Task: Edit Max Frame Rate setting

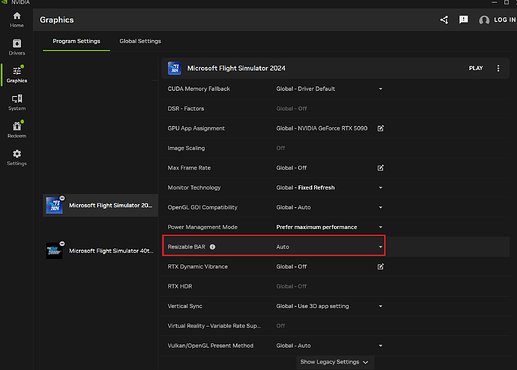Action: click(x=380, y=168)
